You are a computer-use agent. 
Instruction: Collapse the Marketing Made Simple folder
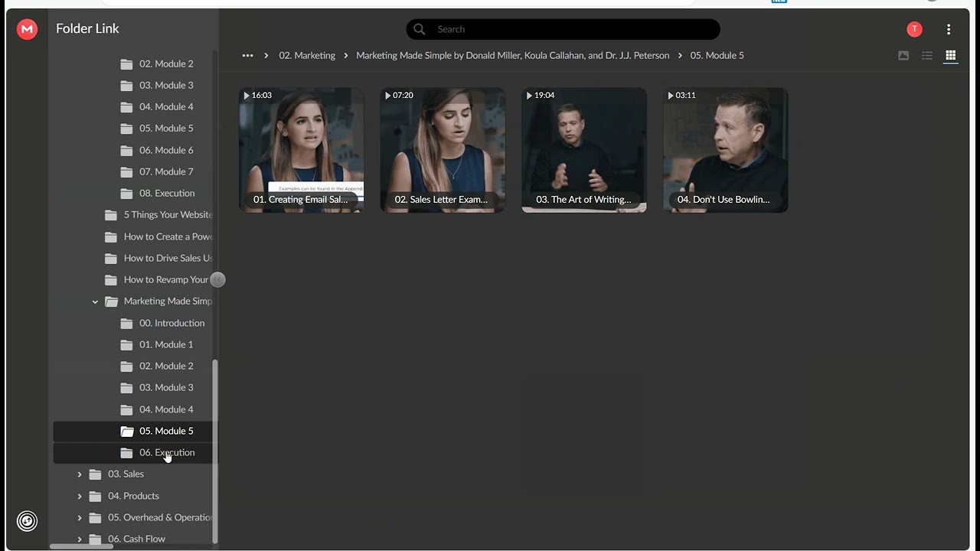tap(95, 302)
